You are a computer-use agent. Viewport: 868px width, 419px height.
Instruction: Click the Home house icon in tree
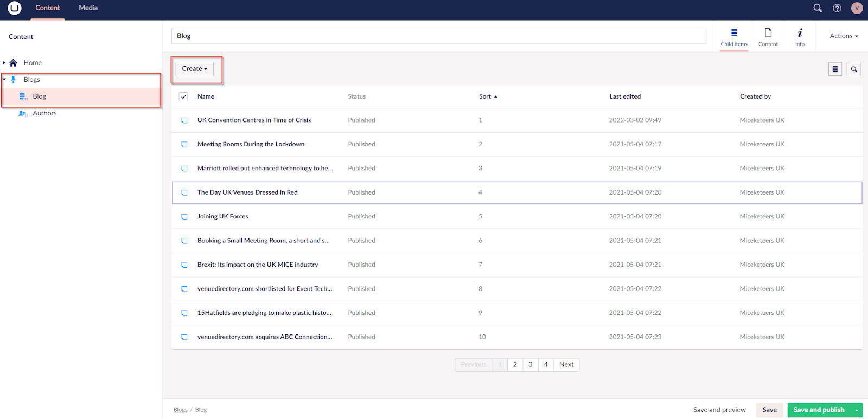[14, 63]
